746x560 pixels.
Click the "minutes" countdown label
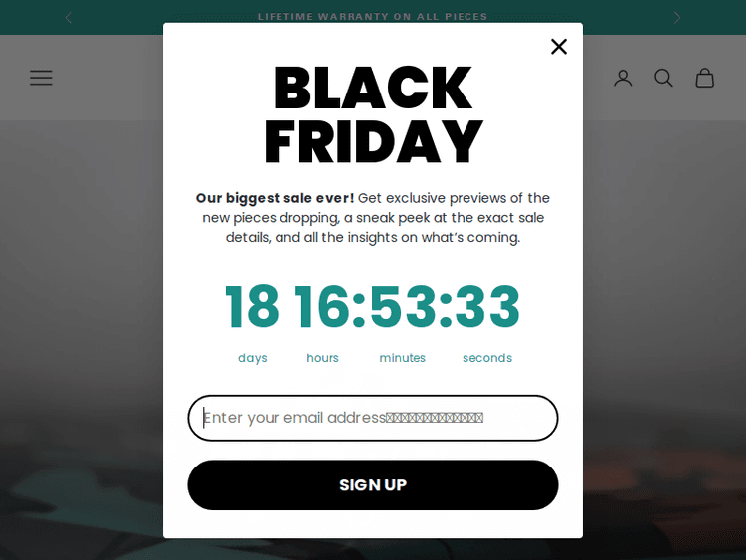pos(402,358)
